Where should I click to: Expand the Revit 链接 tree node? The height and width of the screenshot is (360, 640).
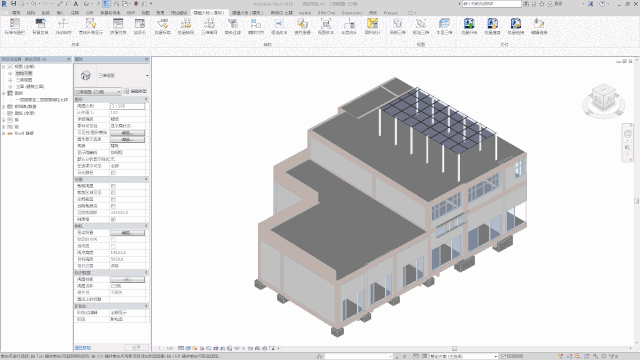tap(4, 133)
